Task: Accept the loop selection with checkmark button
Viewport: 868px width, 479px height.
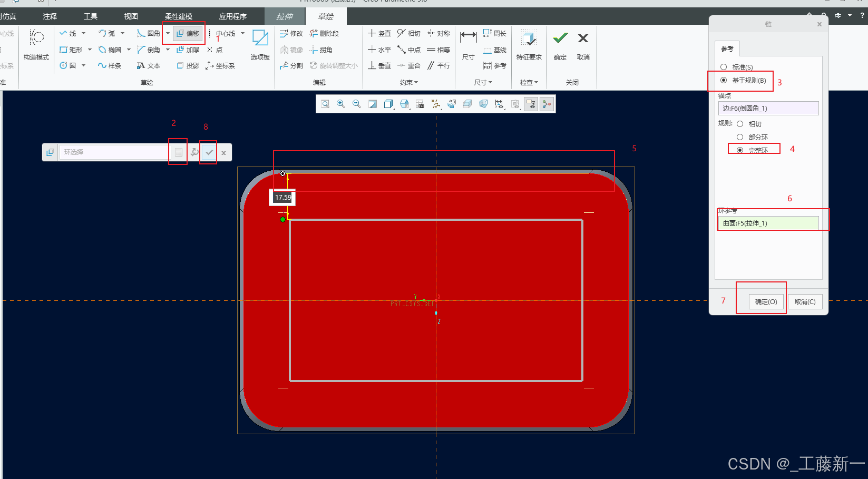Action: pyautogui.click(x=209, y=152)
